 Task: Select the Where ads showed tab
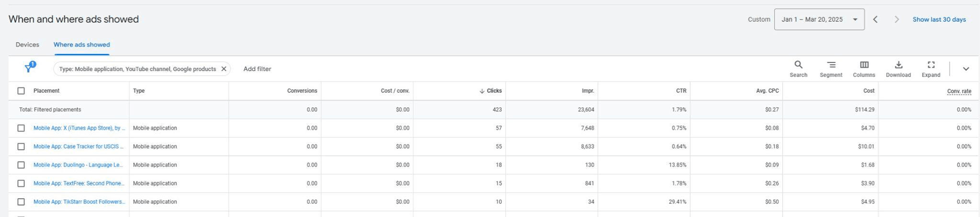pyautogui.click(x=82, y=45)
